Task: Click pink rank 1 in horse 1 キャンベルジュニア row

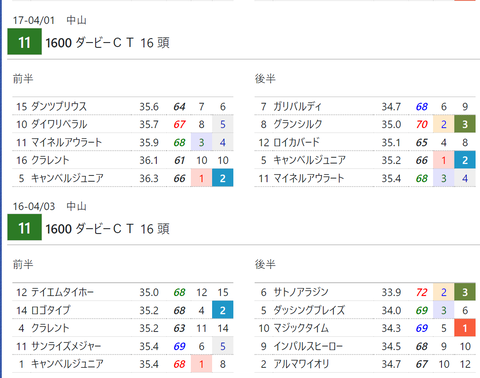Action: 201,364
